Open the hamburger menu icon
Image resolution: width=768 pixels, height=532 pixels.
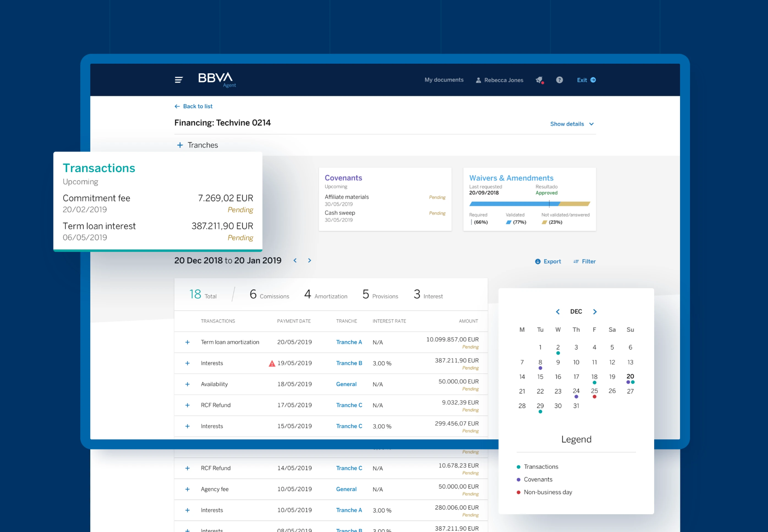[179, 80]
